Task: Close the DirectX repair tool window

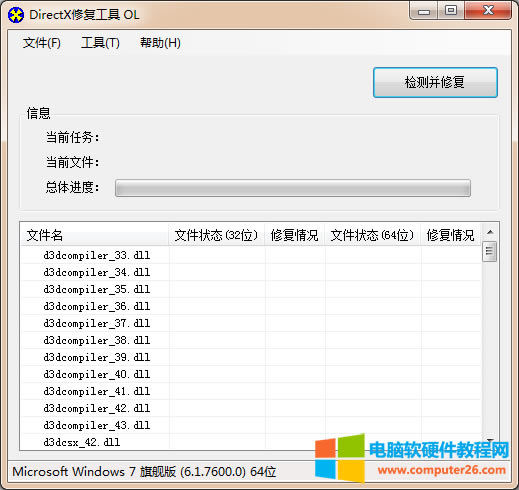Action: [488, 11]
